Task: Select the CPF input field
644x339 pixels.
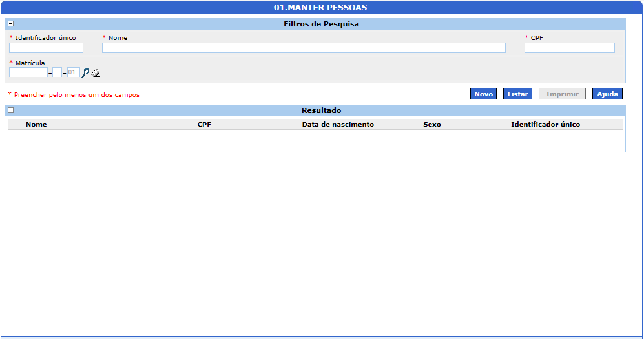Action: (x=569, y=48)
